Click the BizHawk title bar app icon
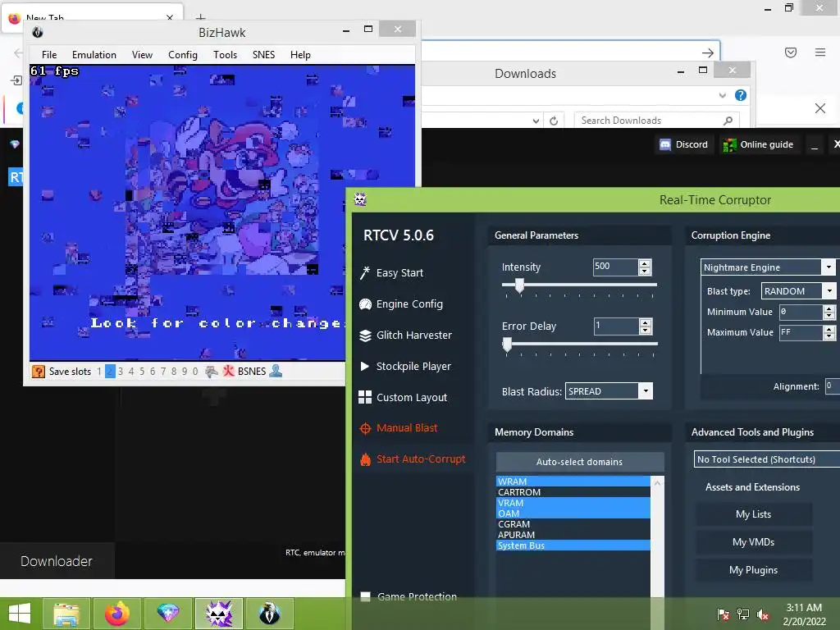 [x=38, y=32]
